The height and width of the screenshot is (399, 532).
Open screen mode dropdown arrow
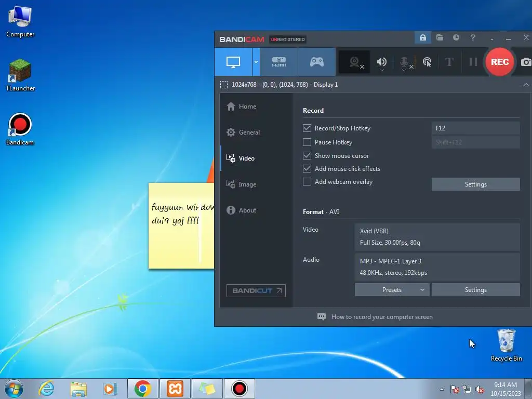(x=256, y=62)
